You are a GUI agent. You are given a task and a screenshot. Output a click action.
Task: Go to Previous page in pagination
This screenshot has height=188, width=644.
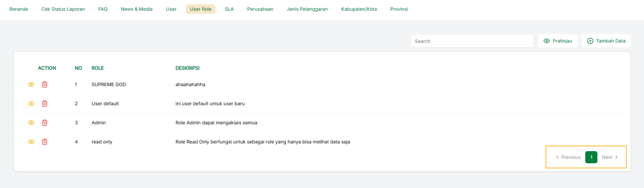click(568, 157)
